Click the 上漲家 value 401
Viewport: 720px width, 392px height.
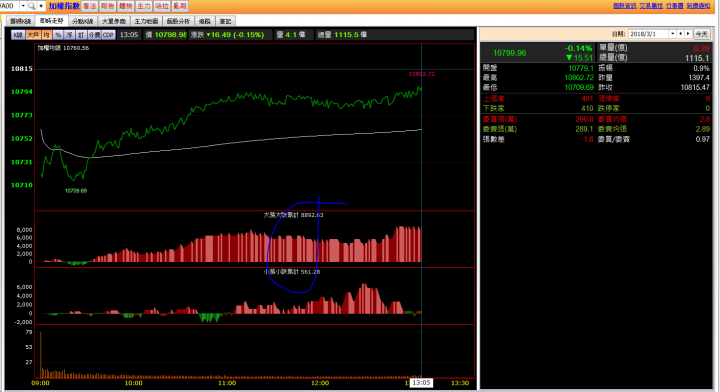pos(587,99)
